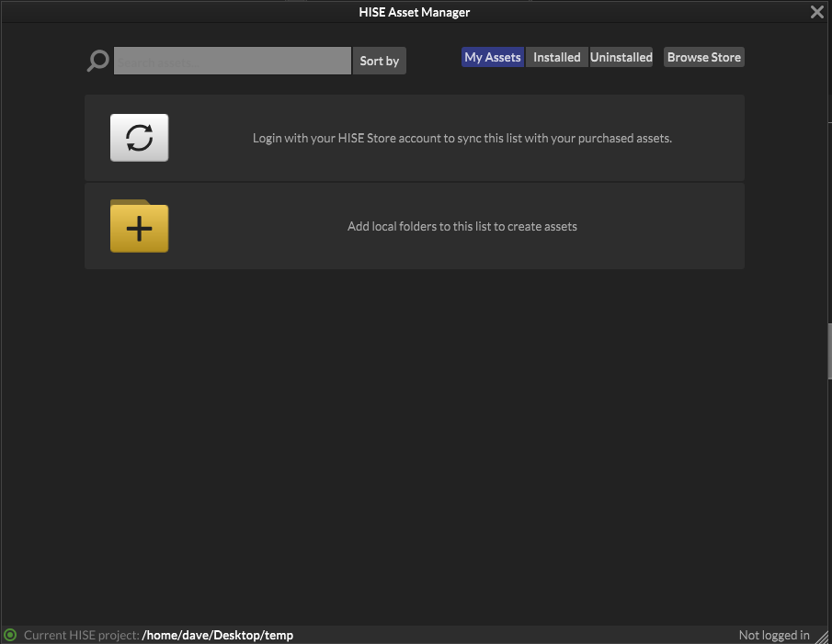
Task: Close the HISE Asset Manager window
Action: [x=816, y=12]
